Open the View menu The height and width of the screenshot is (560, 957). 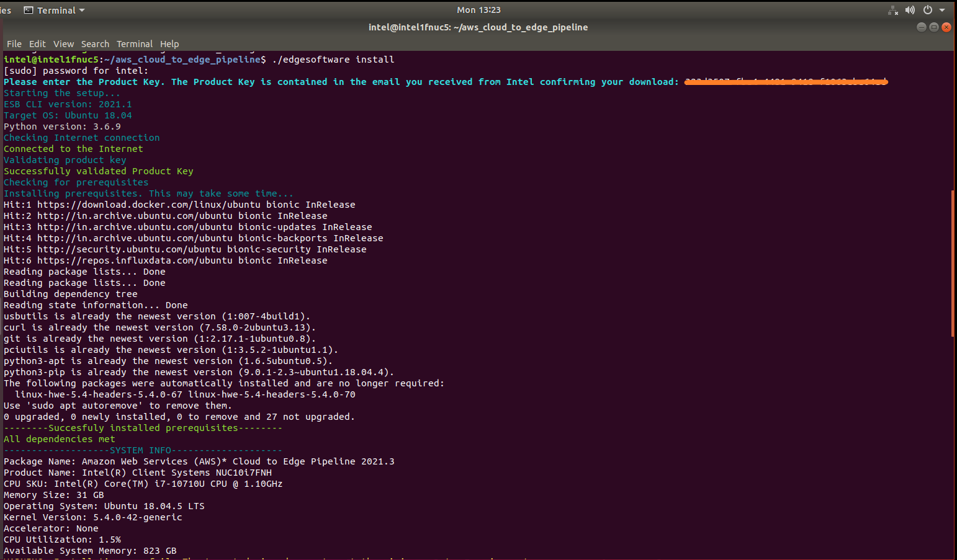pyautogui.click(x=63, y=44)
